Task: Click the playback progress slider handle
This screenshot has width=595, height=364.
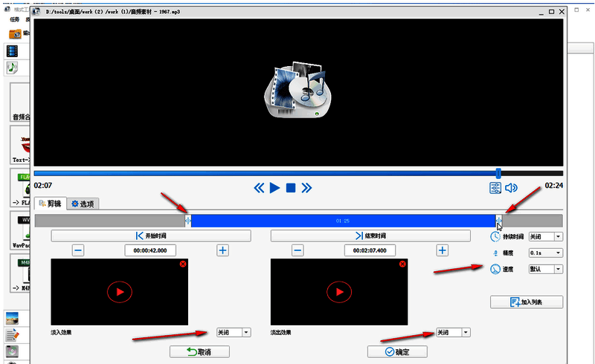Action: point(498,173)
